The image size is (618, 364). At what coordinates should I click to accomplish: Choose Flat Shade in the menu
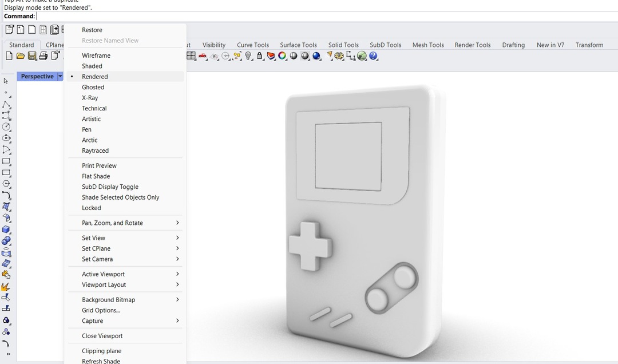125,176
